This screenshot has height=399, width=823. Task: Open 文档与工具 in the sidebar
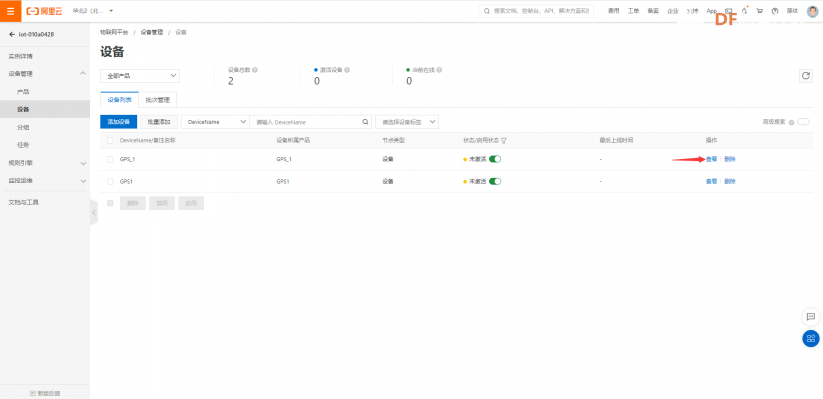tap(24, 202)
